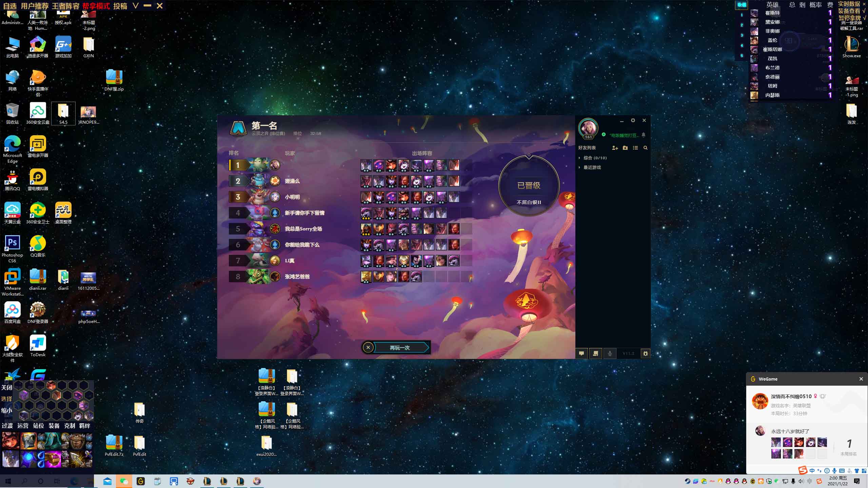
Task: Select player 我总是Sorry全场 in rank 5
Action: tap(303, 229)
